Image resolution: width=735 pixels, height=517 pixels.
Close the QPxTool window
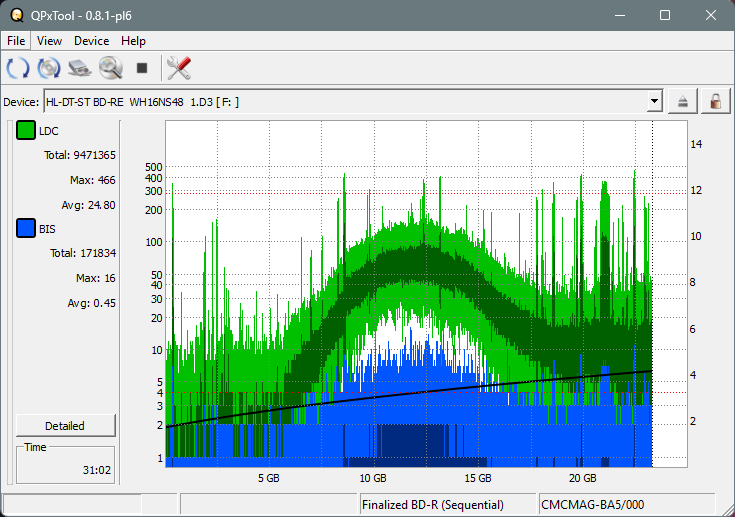(x=711, y=15)
